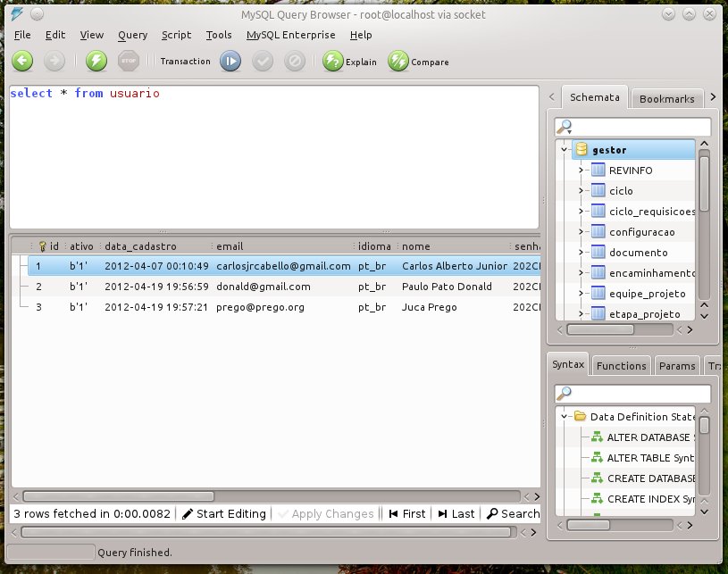Jump to Last row button

(456, 513)
